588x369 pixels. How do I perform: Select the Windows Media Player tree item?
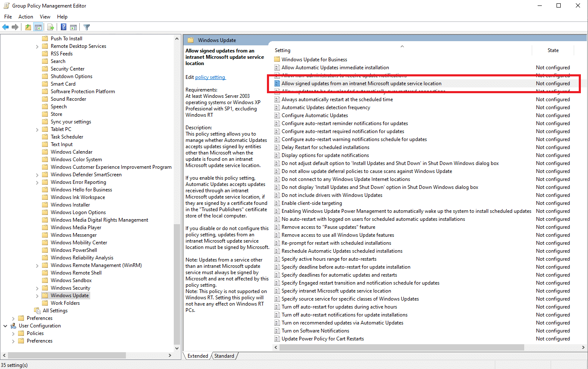pos(76,228)
